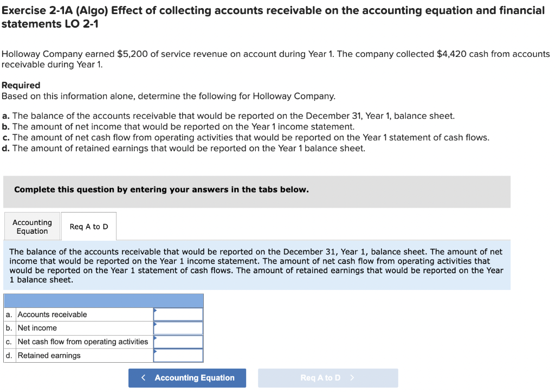Click the blue marker on Retained earnings input

click(x=156, y=351)
